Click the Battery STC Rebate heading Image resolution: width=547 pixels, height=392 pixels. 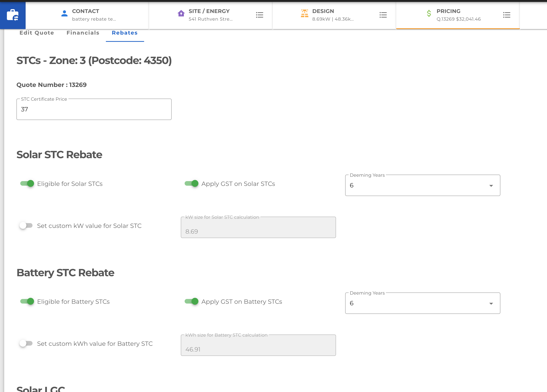(65, 273)
